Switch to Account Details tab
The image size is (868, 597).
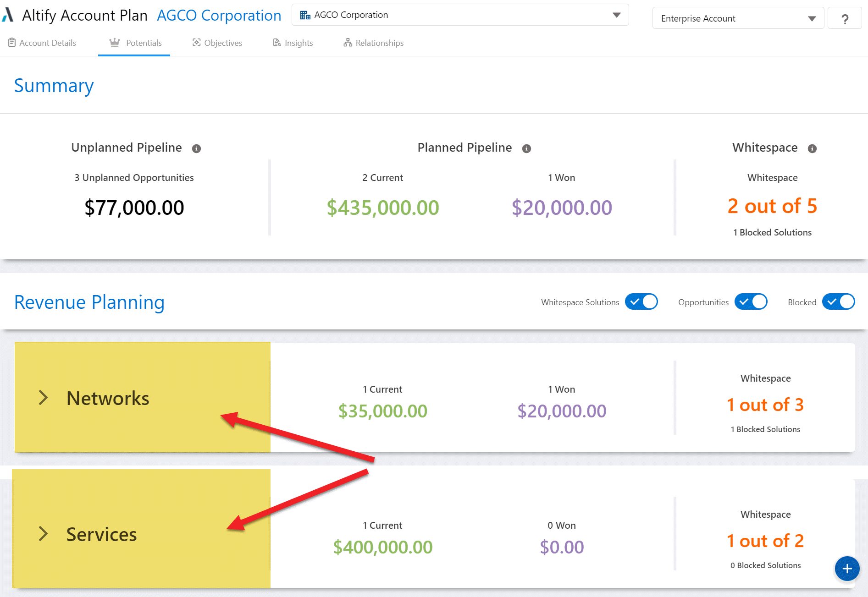[x=42, y=43]
